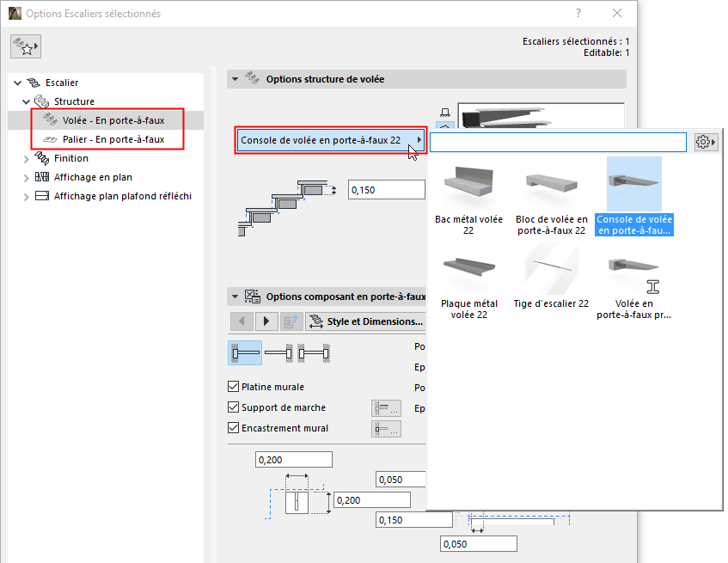The image size is (728, 563).
Task: Open Encastrement mural detail settings icon
Action: pos(385,429)
